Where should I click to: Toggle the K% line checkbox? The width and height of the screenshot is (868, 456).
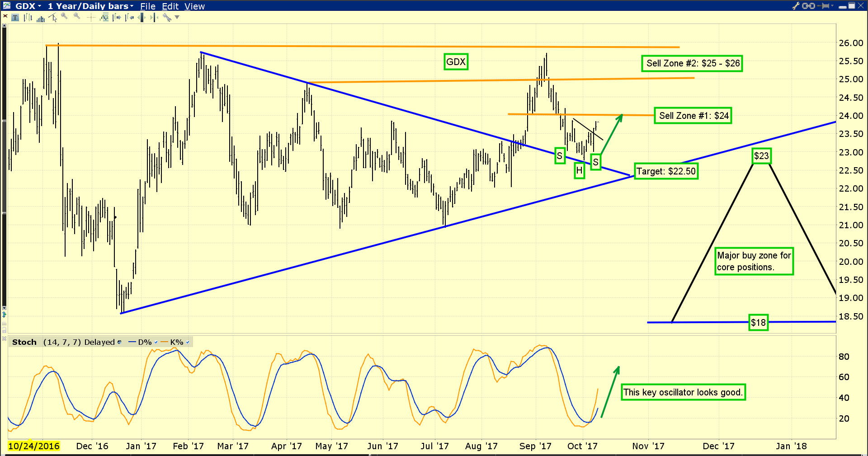coord(188,342)
